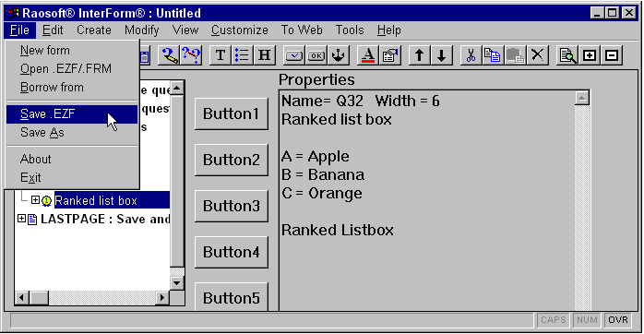Open the font color A icon
Screen dimensions: 644x334
click(x=368, y=55)
